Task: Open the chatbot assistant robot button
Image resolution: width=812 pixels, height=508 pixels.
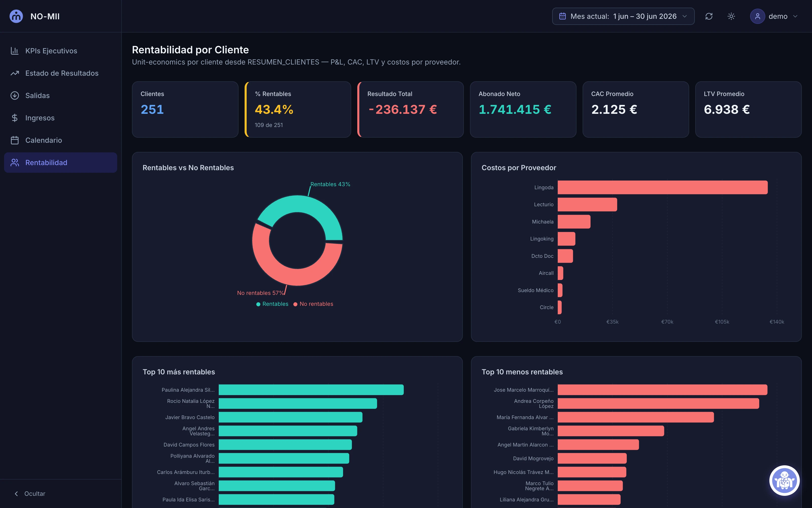Action: pos(784,480)
